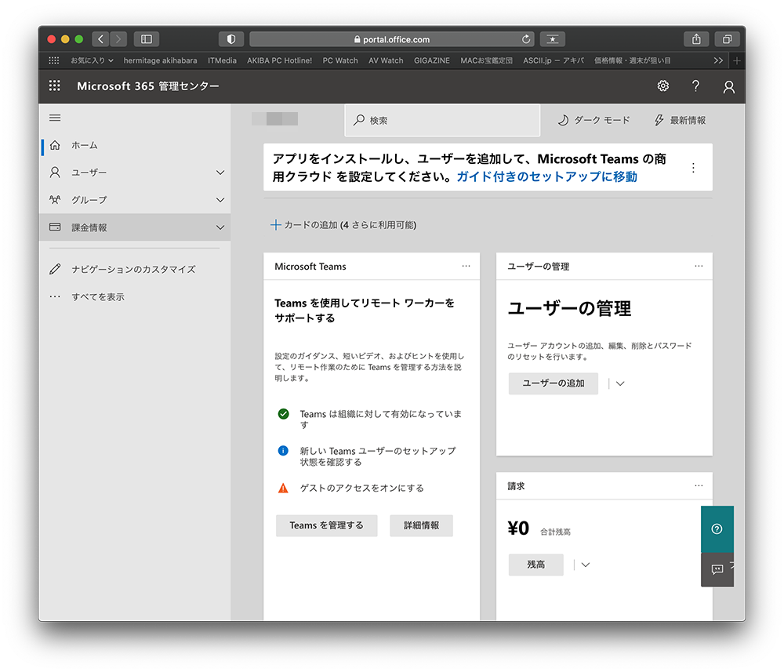The height and width of the screenshot is (672, 784).
Task: Click the teal help floating button
Action: coord(717,529)
